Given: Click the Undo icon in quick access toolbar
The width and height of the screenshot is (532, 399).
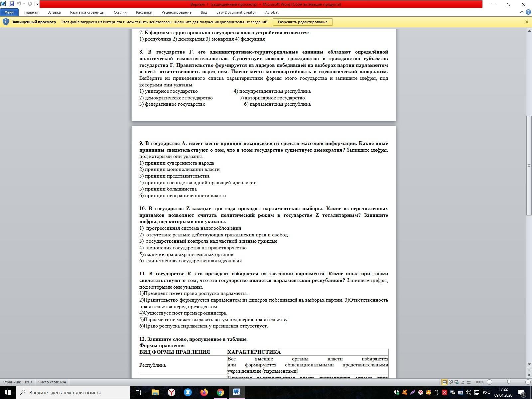Looking at the screenshot, I should [x=19, y=4].
